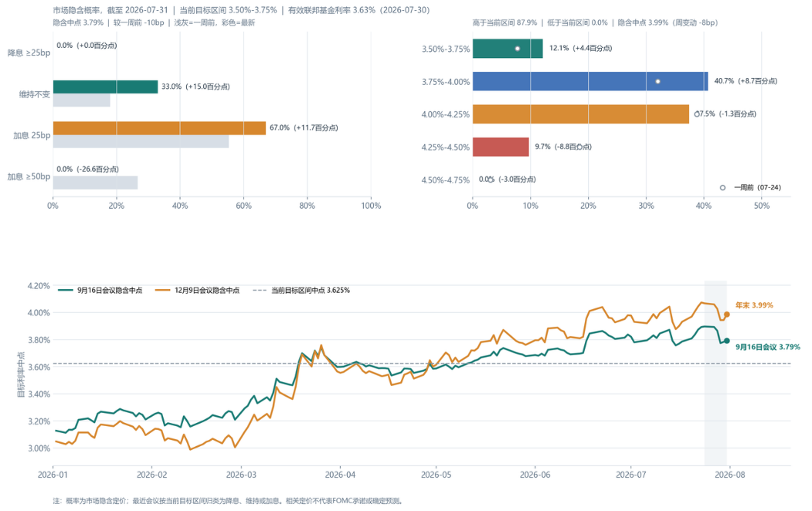The height and width of the screenshot is (511, 812).
Task: Select the 4.25%-4.50% range label
Action: click(x=445, y=147)
